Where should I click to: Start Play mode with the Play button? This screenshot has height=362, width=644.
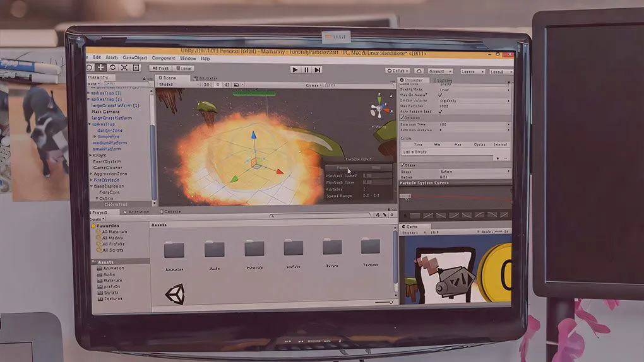[294, 70]
